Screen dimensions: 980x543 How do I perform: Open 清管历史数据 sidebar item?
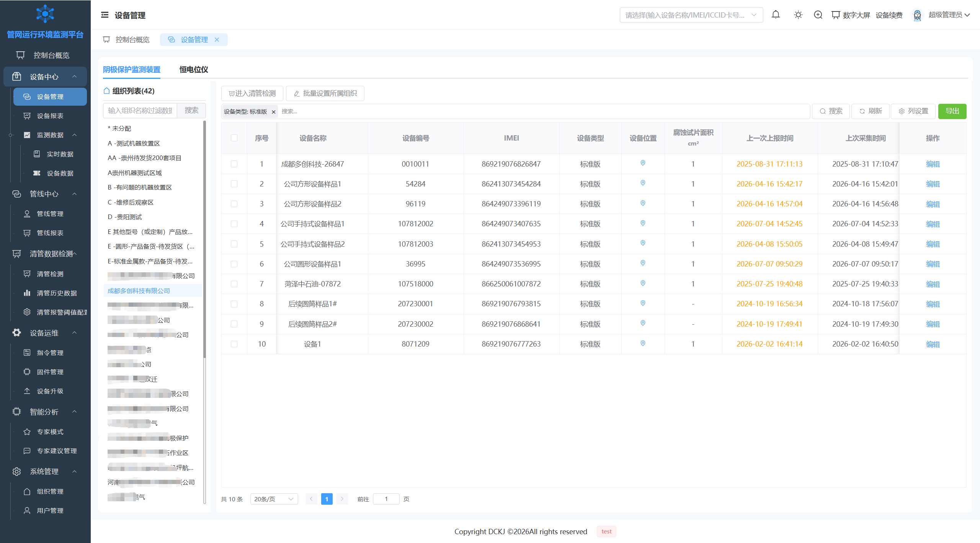pyautogui.click(x=57, y=293)
